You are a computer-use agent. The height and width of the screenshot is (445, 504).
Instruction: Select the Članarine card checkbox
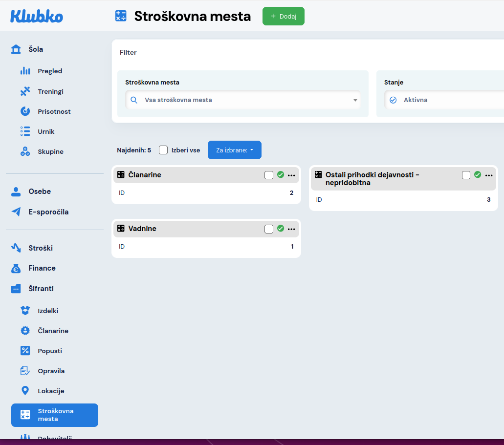pos(269,175)
